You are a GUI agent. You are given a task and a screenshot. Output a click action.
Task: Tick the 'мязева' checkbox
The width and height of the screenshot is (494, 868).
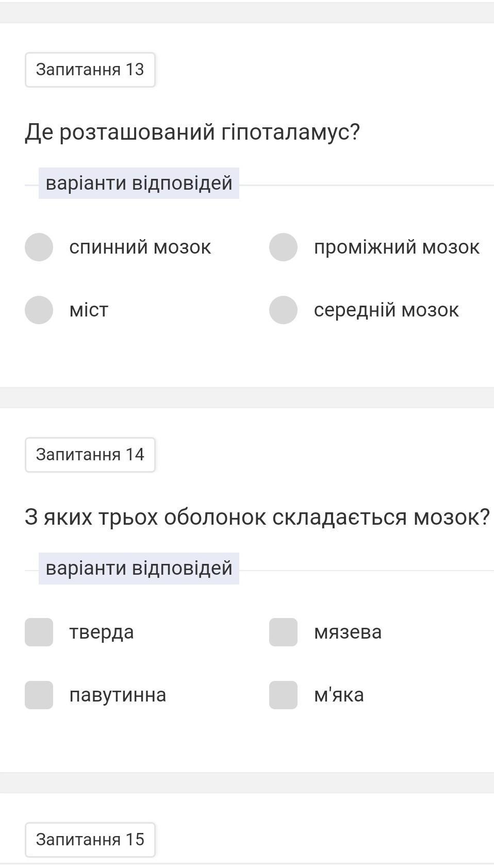click(283, 632)
